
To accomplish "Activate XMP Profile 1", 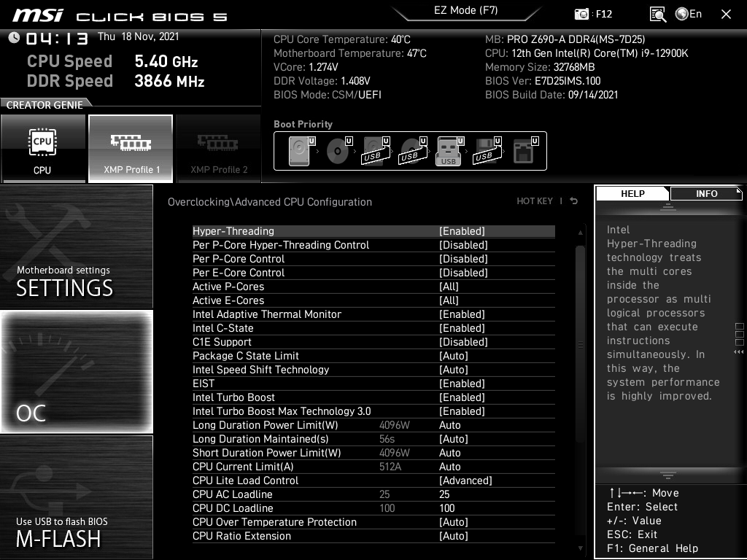I will tap(131, 149).
